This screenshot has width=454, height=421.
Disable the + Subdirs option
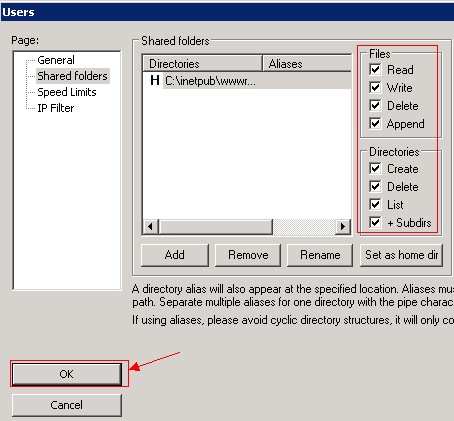pos(375,222)
